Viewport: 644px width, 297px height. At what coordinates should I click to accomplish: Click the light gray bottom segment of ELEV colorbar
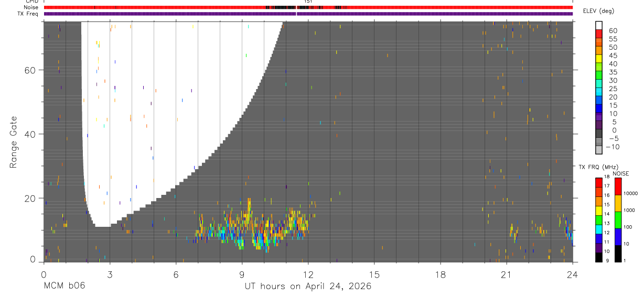(x=599, y=150)
